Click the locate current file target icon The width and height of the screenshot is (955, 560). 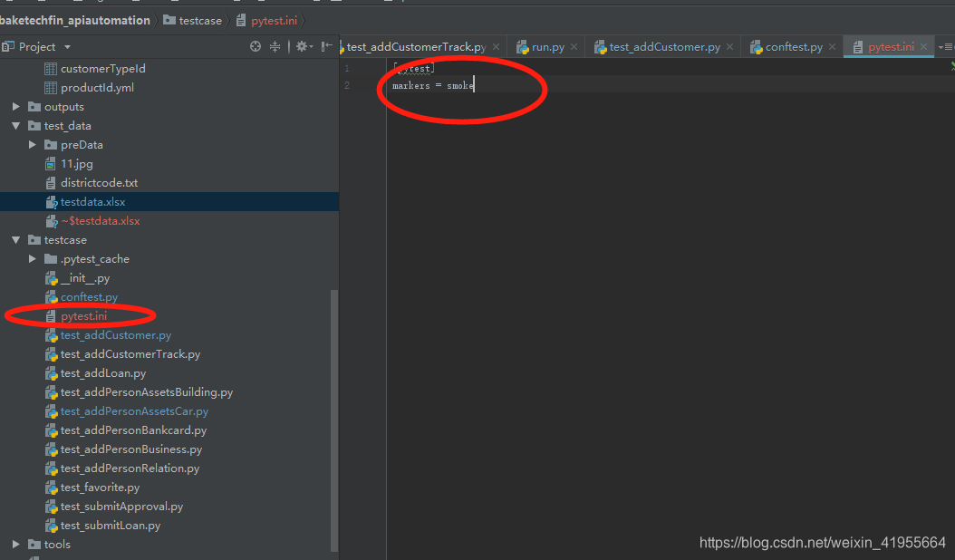click(x=256, y=46)
